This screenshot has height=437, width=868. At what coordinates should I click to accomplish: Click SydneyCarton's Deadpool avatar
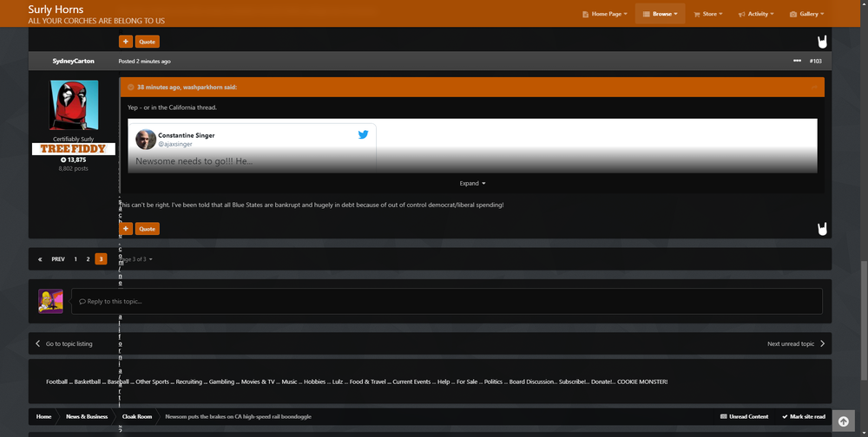(74, 105)
